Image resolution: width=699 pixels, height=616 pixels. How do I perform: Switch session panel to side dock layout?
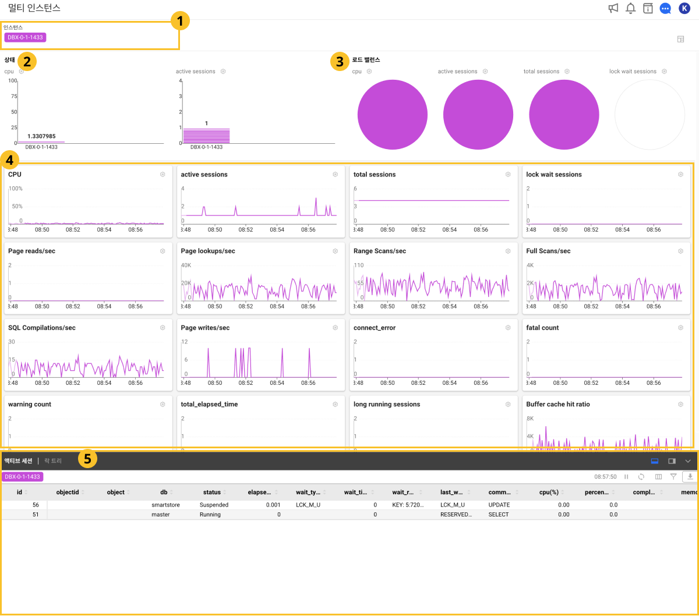pos(672,461)
